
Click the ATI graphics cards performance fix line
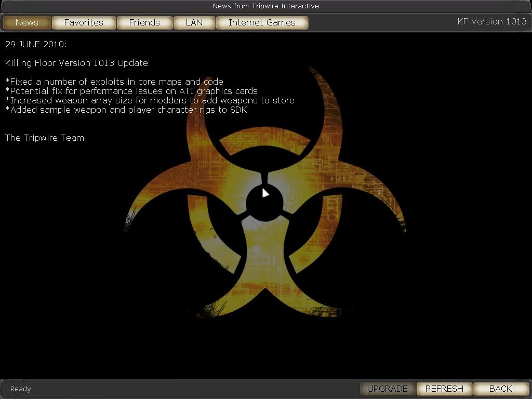(131, 91)
